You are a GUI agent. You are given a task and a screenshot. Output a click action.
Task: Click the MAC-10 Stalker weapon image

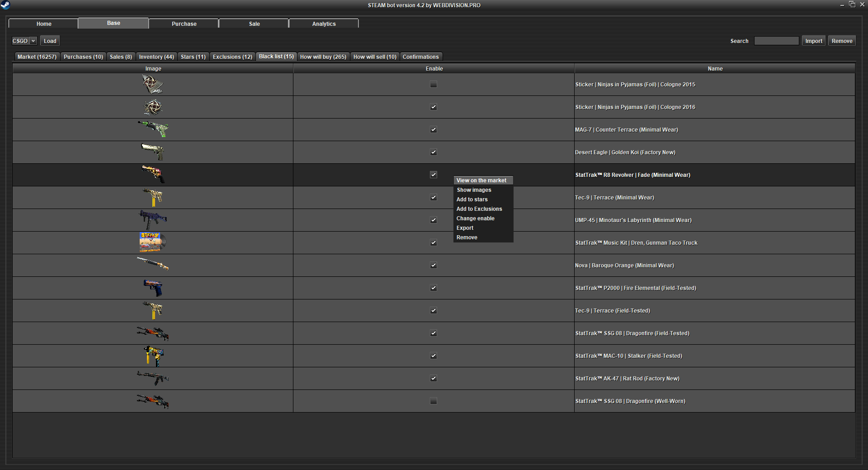pos(153,356)
